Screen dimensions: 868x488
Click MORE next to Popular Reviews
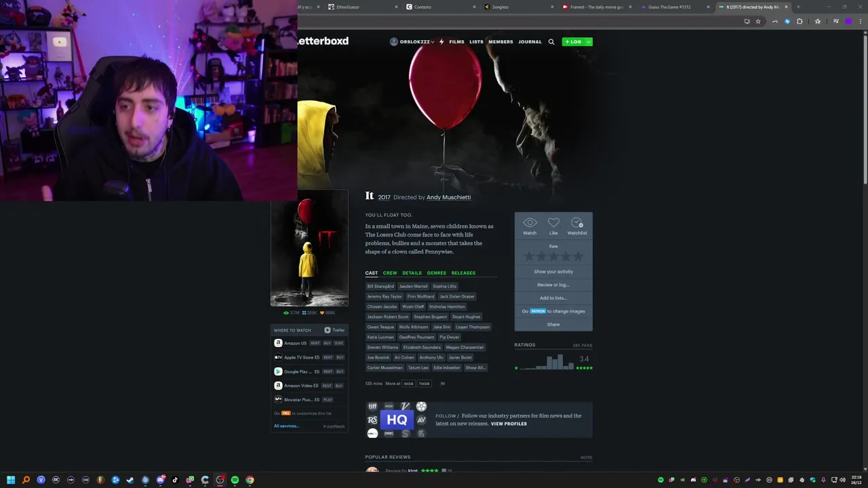586,457
